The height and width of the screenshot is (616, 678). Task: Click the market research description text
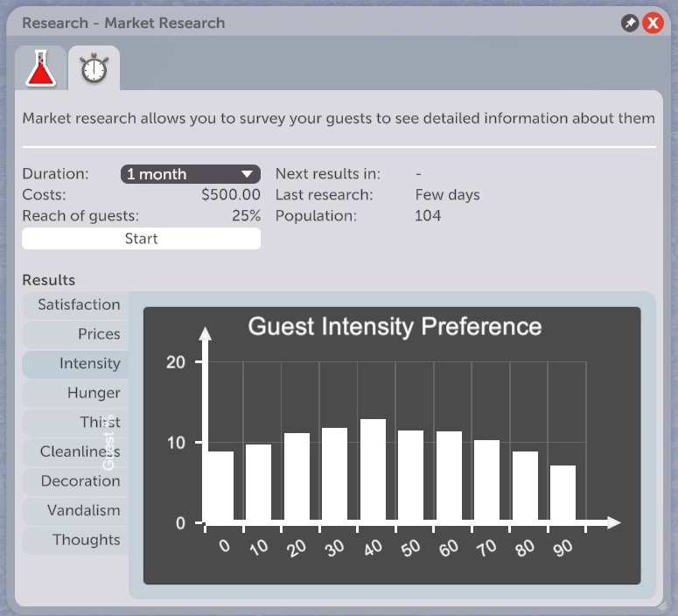tap(339, 118)
